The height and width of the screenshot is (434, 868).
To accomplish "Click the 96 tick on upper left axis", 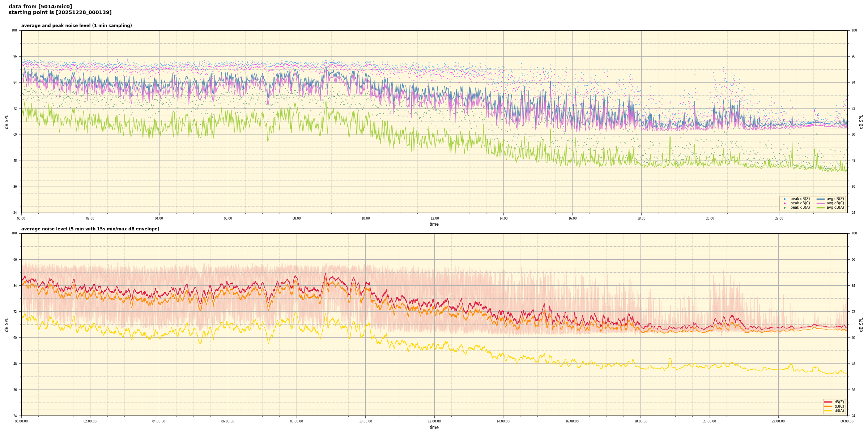I will [14, 56].
